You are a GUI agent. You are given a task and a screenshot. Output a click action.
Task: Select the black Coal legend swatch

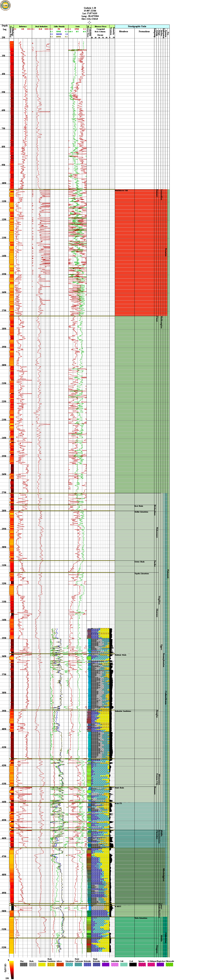(133, 964)
